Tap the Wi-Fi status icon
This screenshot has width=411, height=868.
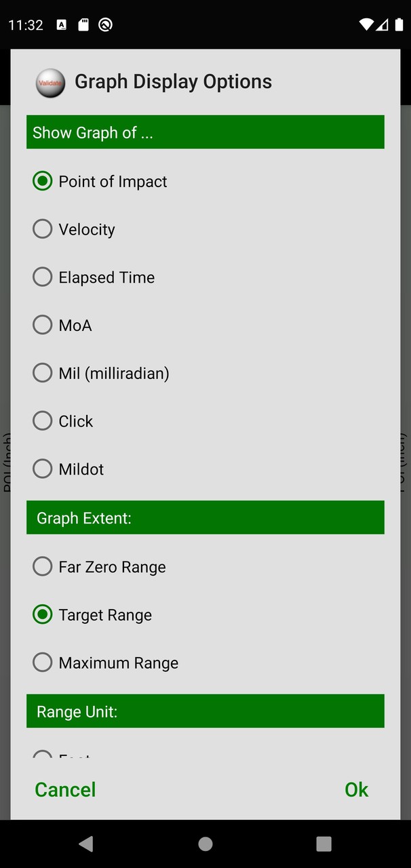(x=366, y=24)
